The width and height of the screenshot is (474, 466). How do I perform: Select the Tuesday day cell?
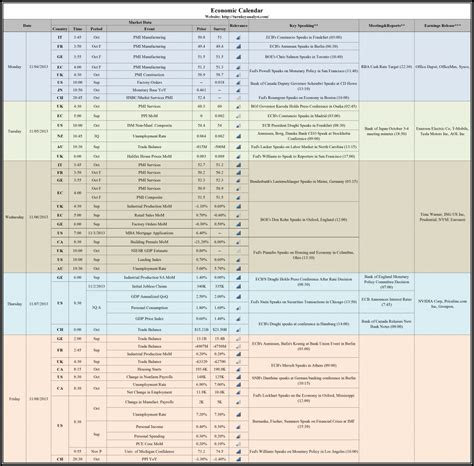point(15,131)
